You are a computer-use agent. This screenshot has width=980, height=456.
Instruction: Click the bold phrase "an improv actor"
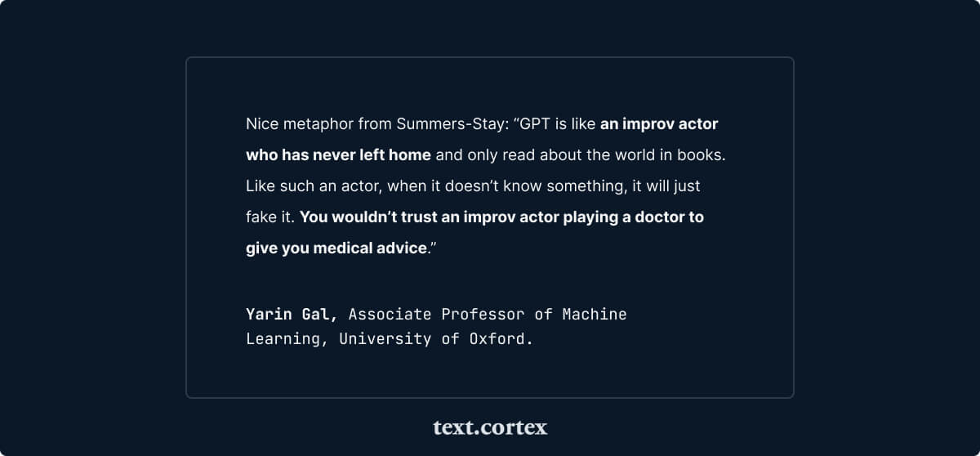659,125
